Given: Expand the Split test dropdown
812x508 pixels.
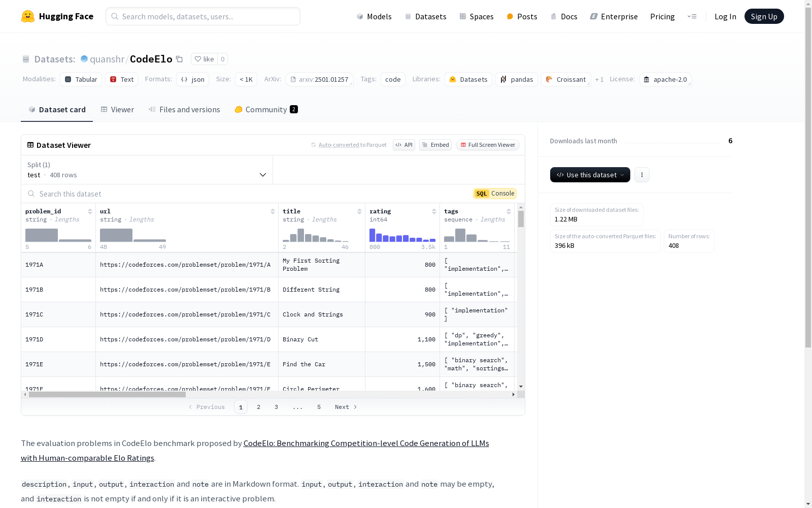Looking at the screenshot, I should click(147, 170).
